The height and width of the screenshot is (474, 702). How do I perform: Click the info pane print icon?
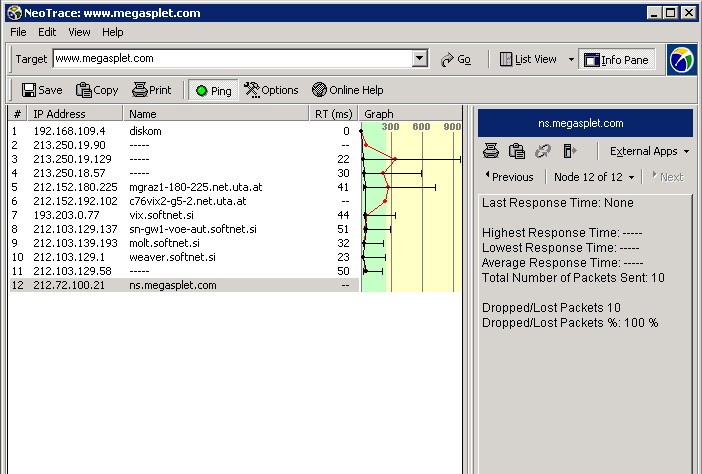click(491, 151)
